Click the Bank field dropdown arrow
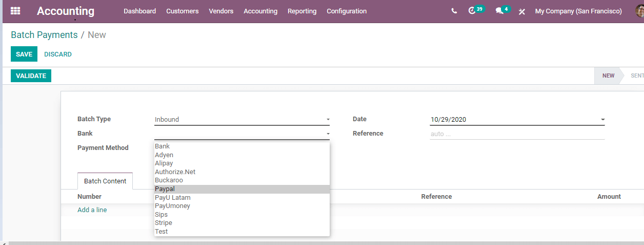Viewport: 644px width, 245px height. [x=328, y=134]
